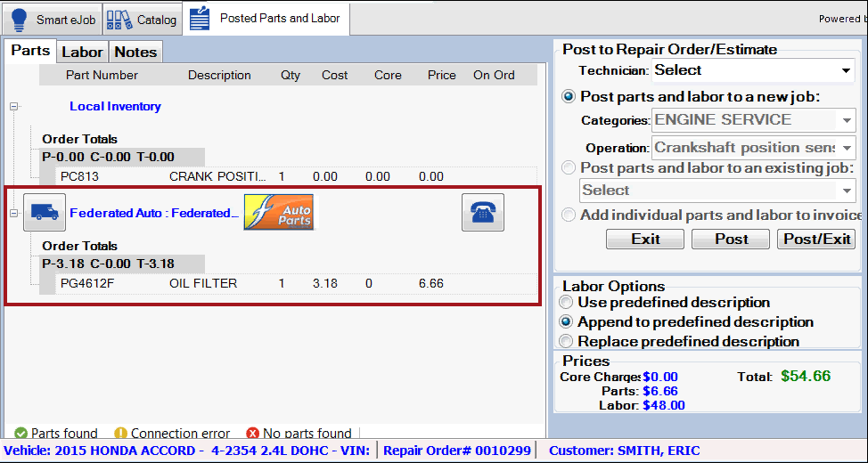Click the yellow Connection error status icon
The width and height of the screenshot is (868, 463).
(120, 433)
